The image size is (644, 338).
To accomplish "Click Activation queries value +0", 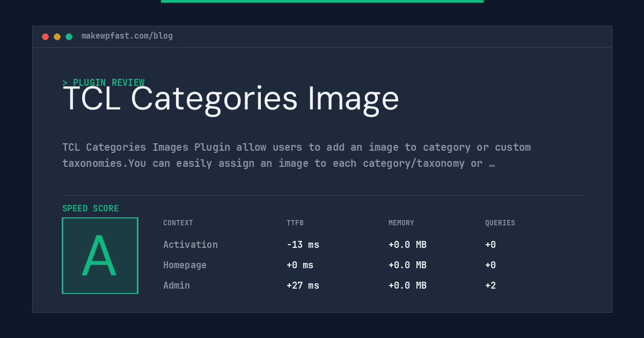I will click(x=491, y=245).
